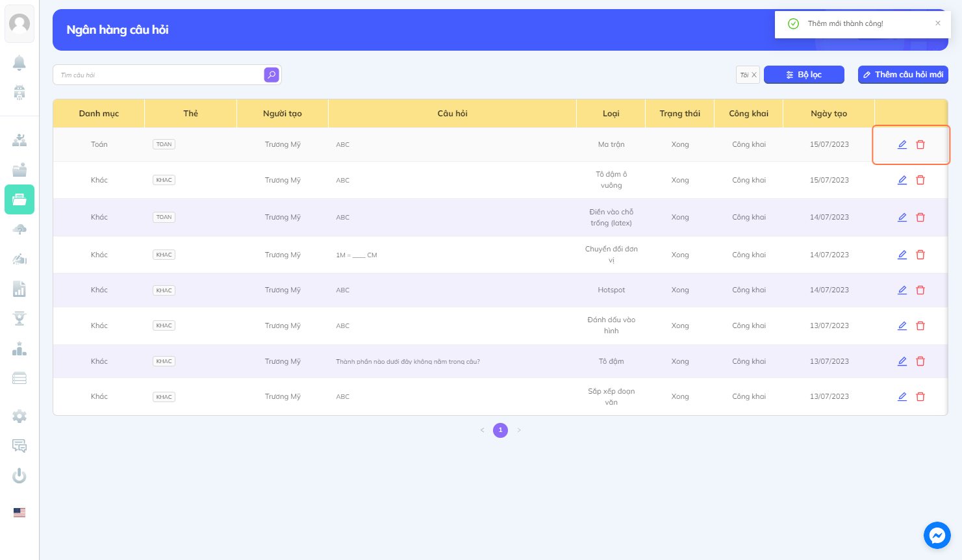Click question text Thành phần nào dưới đây không nằm trong câu?

[408, 362]
